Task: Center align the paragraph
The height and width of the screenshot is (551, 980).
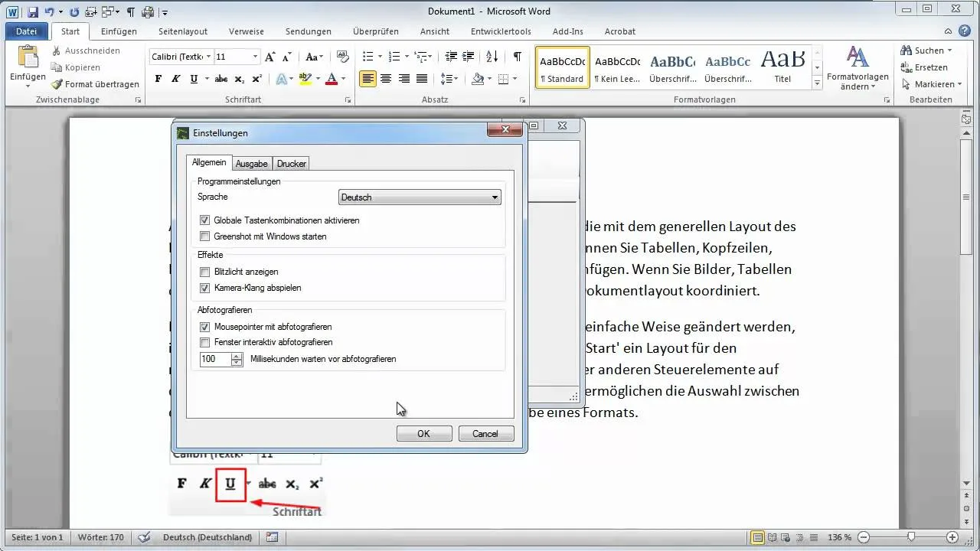Action: pos(386,79)
